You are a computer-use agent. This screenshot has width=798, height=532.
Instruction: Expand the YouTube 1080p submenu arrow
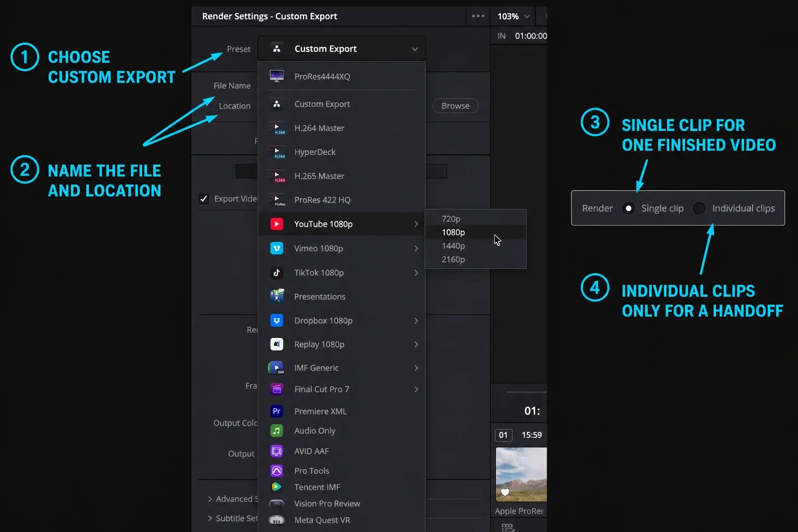(x=416, y=224)
